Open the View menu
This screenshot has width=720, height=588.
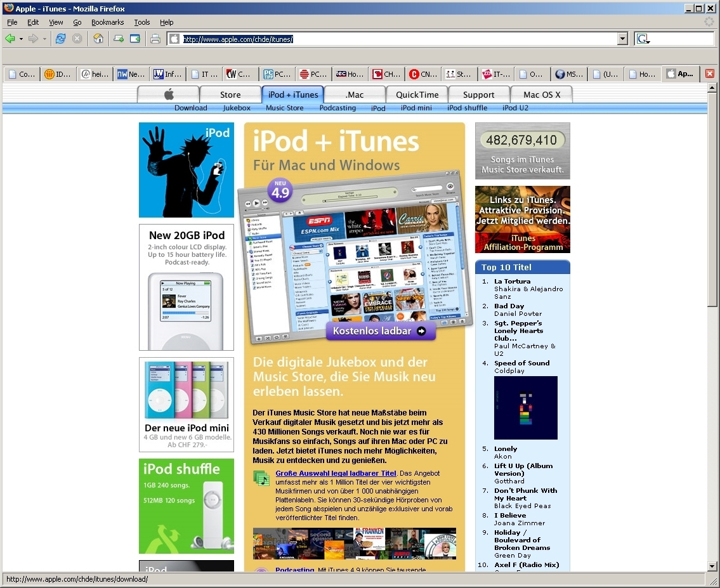tap(56, 22)
